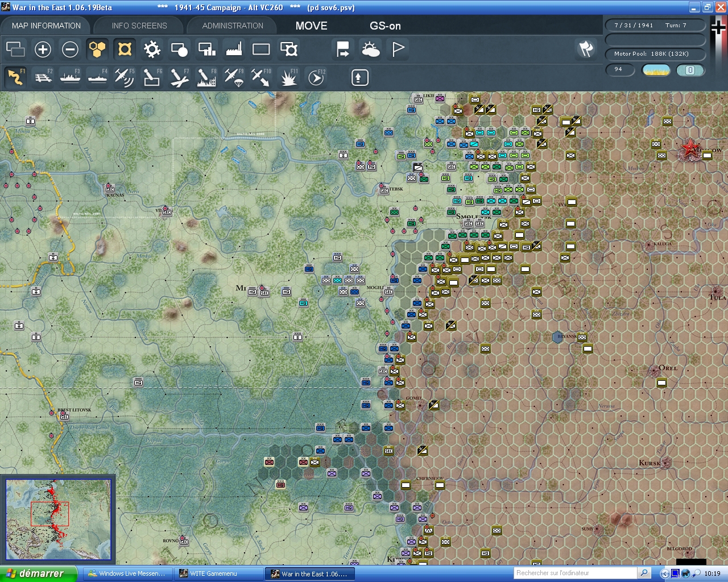The height and width of the screenshot is (582, 728).
Task: Open the Windows démarrer start button
Action: (38, 573)
